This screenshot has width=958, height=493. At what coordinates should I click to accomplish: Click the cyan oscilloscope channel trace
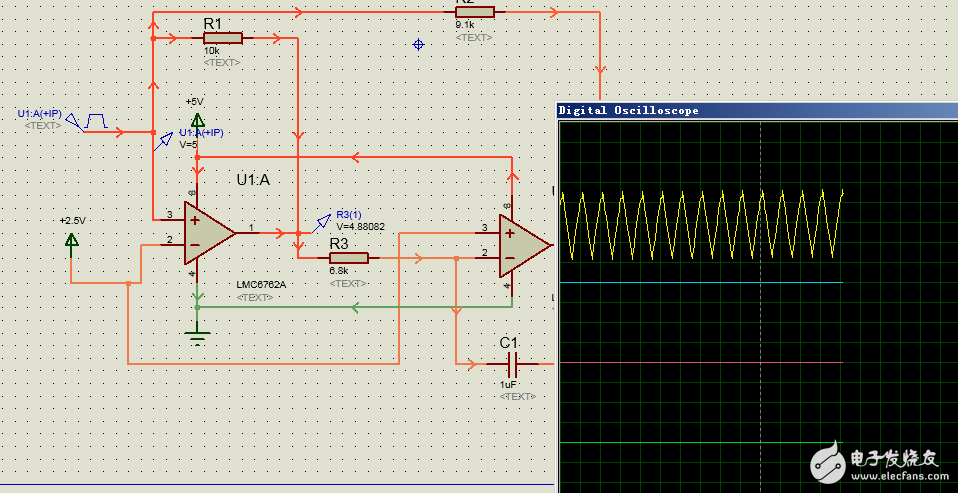click(x=700, y=282)
